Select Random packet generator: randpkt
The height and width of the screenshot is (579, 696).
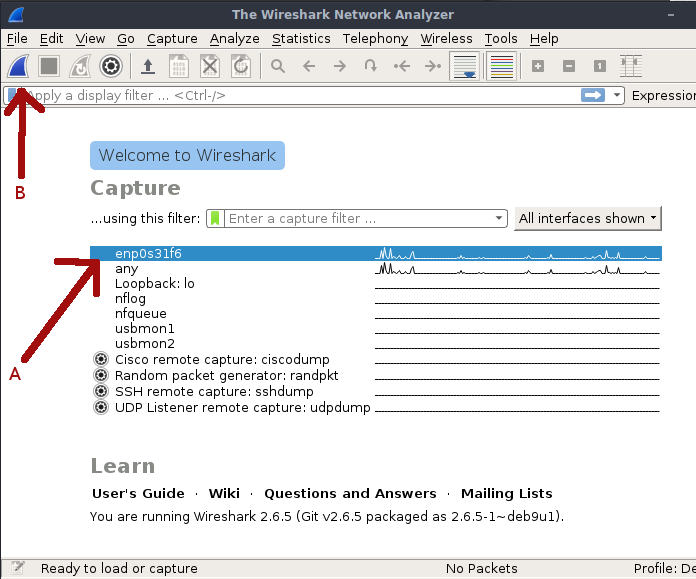click(x=376, y=375)
